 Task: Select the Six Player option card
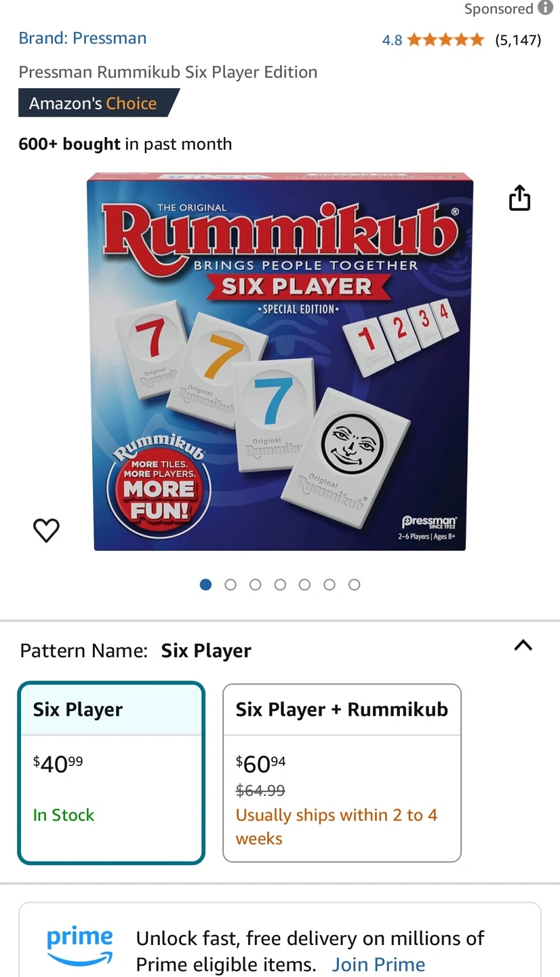(x=112, y=773)
